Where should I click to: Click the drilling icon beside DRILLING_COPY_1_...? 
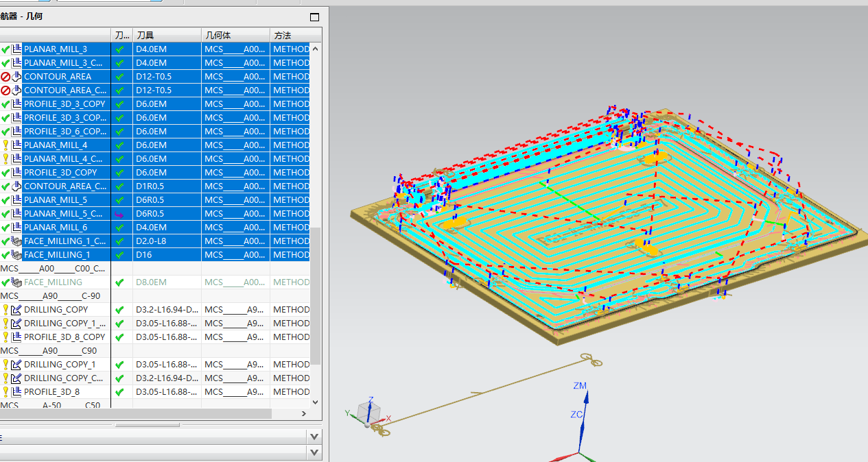(17, 324)
